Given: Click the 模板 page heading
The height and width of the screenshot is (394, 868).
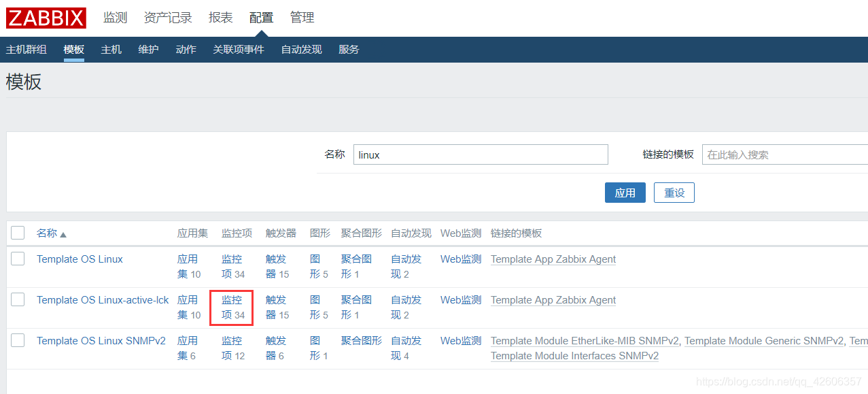Looking at the screenshot, I should pos(24,82).
